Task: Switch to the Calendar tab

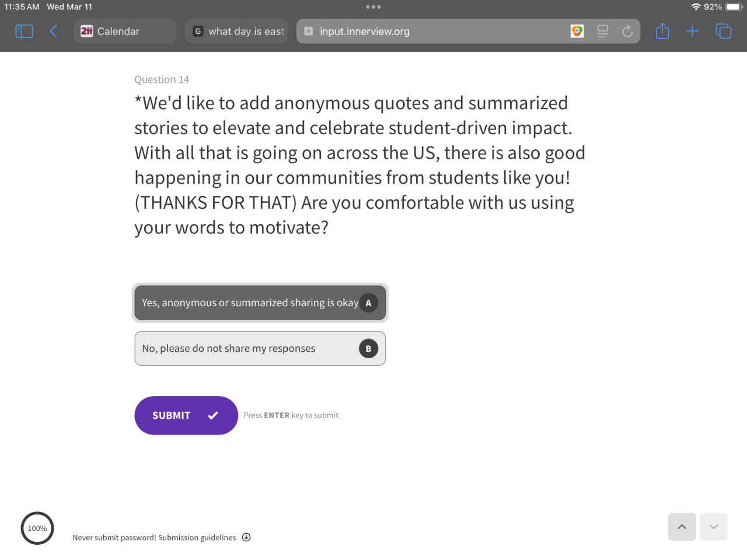Action: click(x=125, y=32)
